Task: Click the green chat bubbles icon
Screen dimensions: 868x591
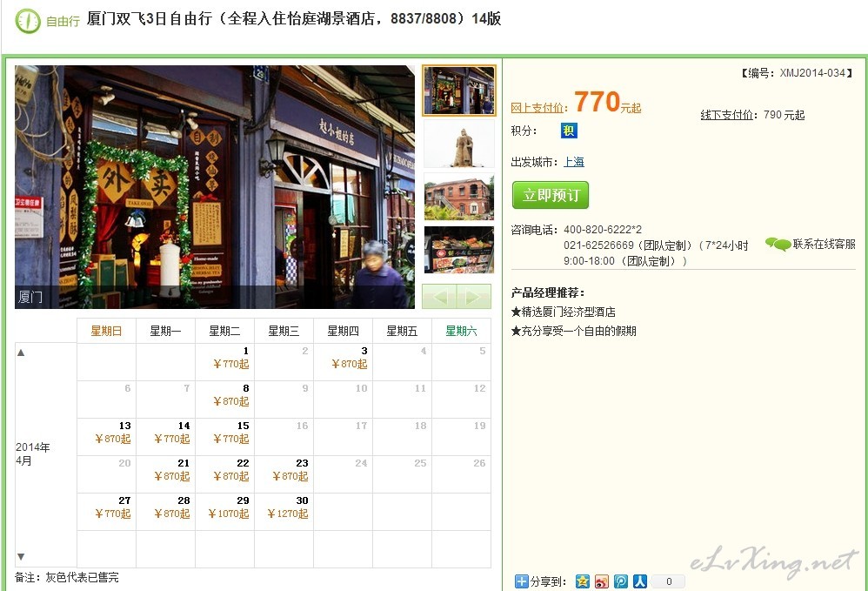Action: point(778,244)
